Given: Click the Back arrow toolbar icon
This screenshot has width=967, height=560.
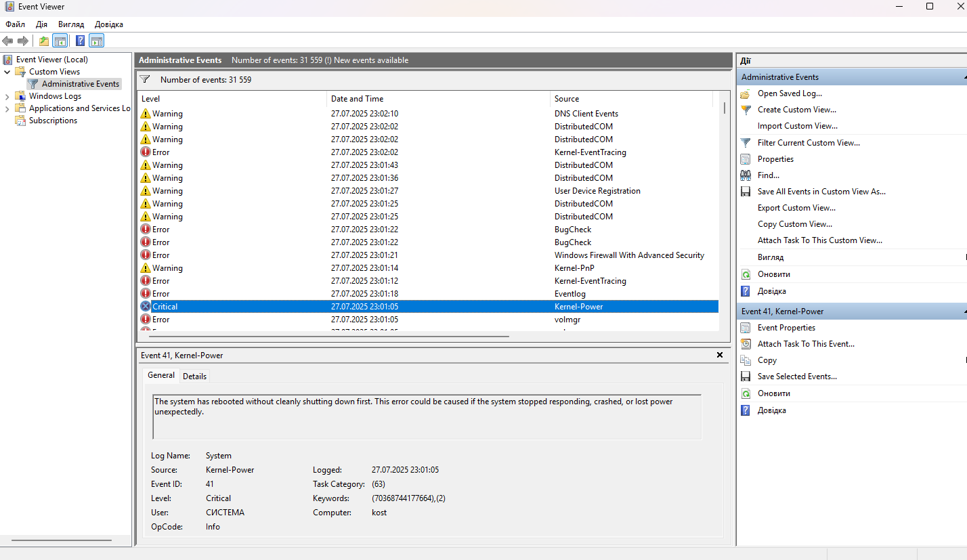Looking at the screenshot, I should pos(8,41).
